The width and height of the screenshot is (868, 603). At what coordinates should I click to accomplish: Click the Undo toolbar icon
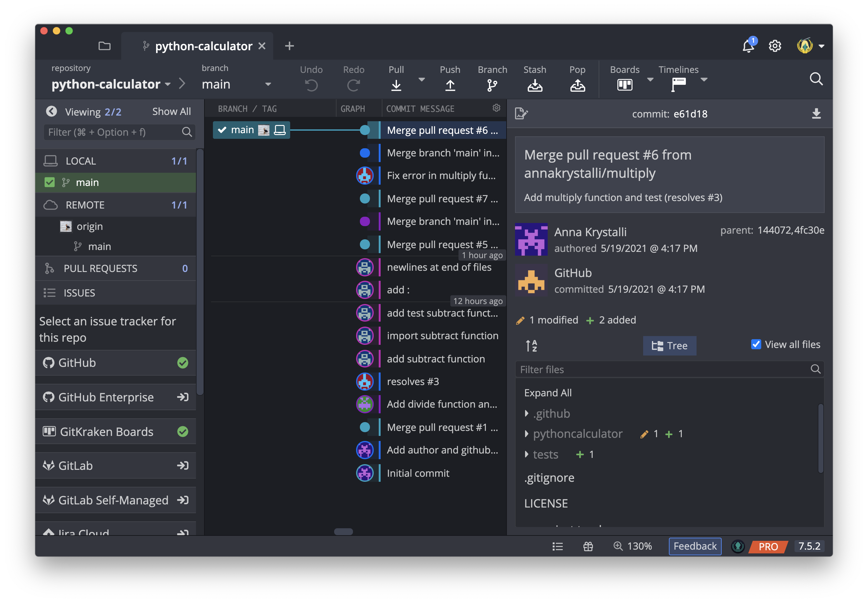[311, 85]
